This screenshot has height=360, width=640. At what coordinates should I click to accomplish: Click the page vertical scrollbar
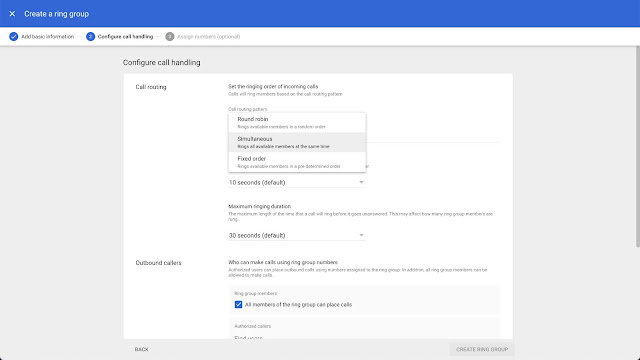coord(638,147)
